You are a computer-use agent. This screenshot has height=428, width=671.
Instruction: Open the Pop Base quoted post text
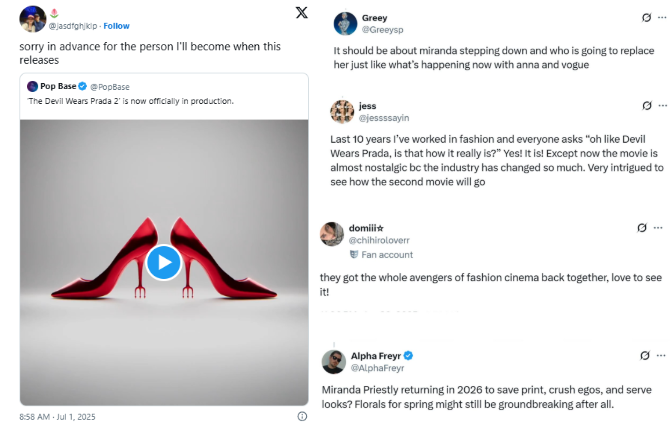coord(130,101)
